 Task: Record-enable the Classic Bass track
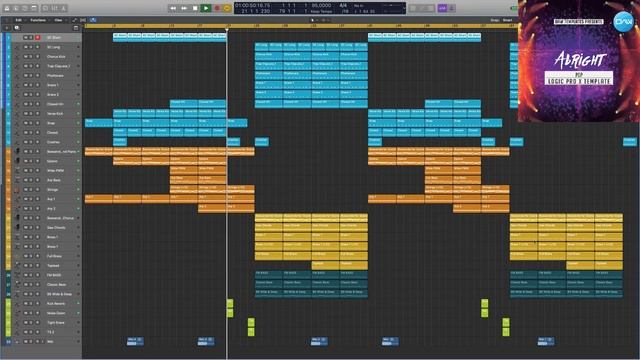pyautogui.click(x=38, y=284)
